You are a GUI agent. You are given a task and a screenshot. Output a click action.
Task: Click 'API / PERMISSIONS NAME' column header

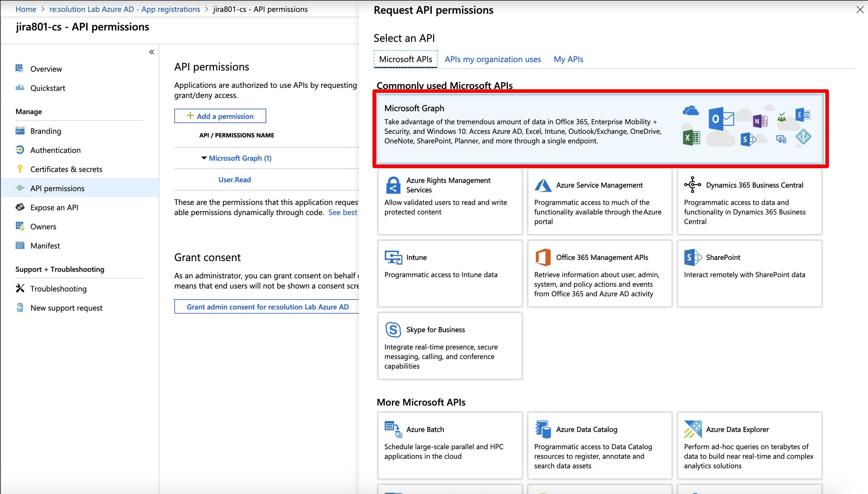[236, 135]
